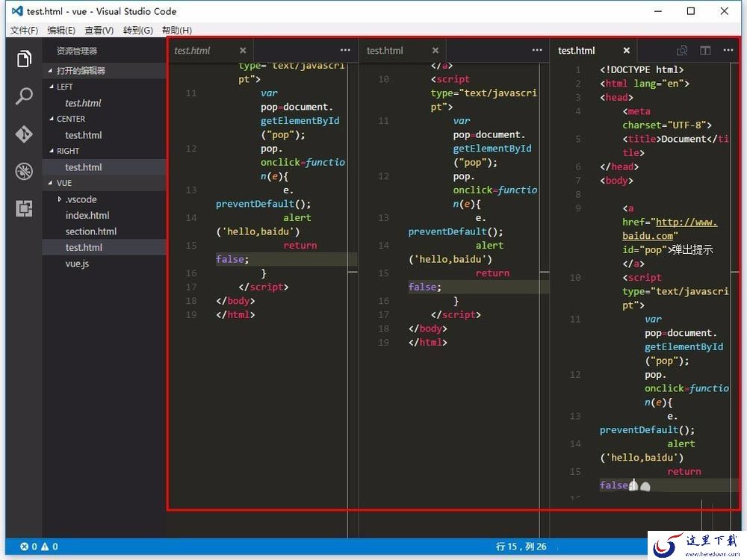Collapse the RIGHT editor group

point(52,151)
